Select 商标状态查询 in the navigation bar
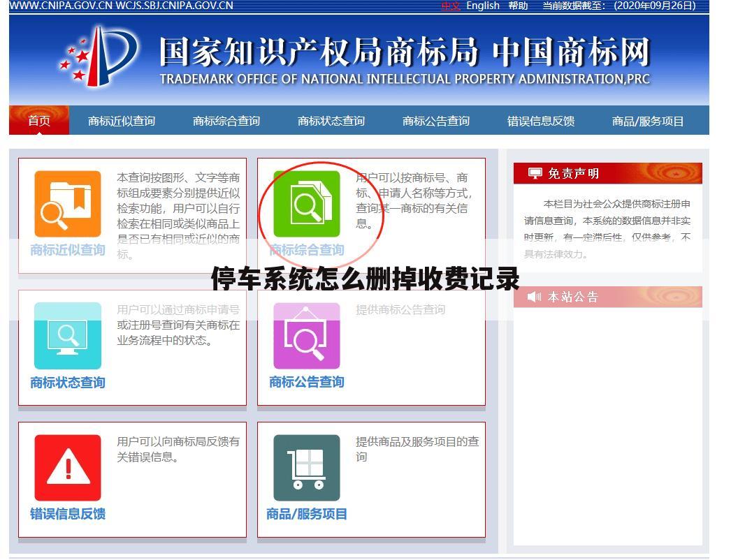This screenshot has width=731, height=560. [x=331, y=121]
